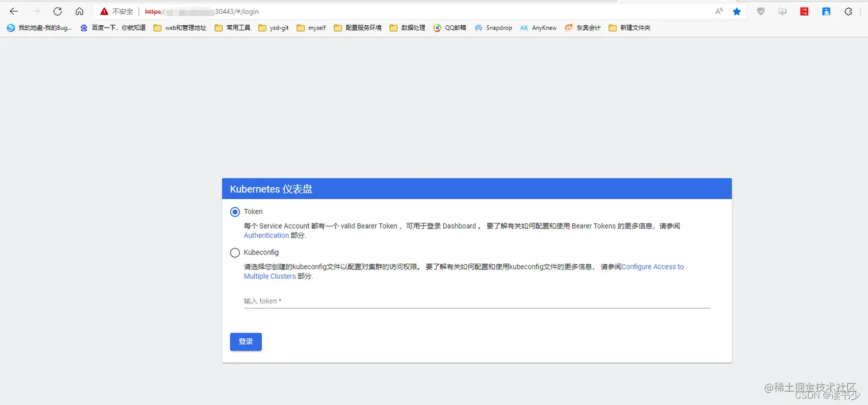Click the 不安全 security indicator in address bar
Image resolution: width=868 pixels, height=405 pixels.
click(x=118, y=11)
